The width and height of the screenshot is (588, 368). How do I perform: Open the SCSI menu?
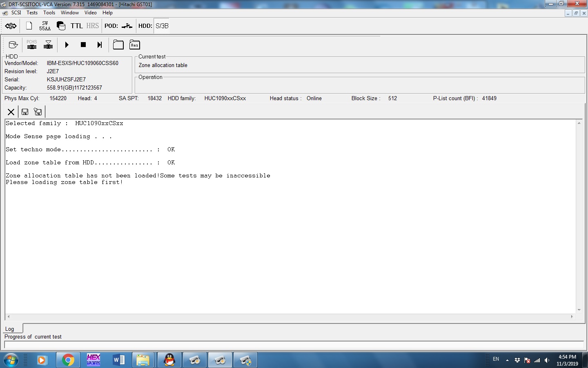point(16,13)
